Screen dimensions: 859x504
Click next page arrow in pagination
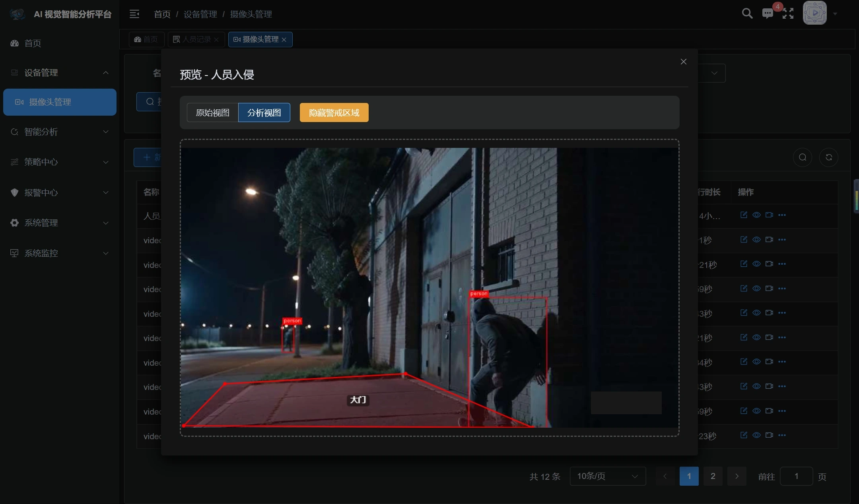coord(737,476)
